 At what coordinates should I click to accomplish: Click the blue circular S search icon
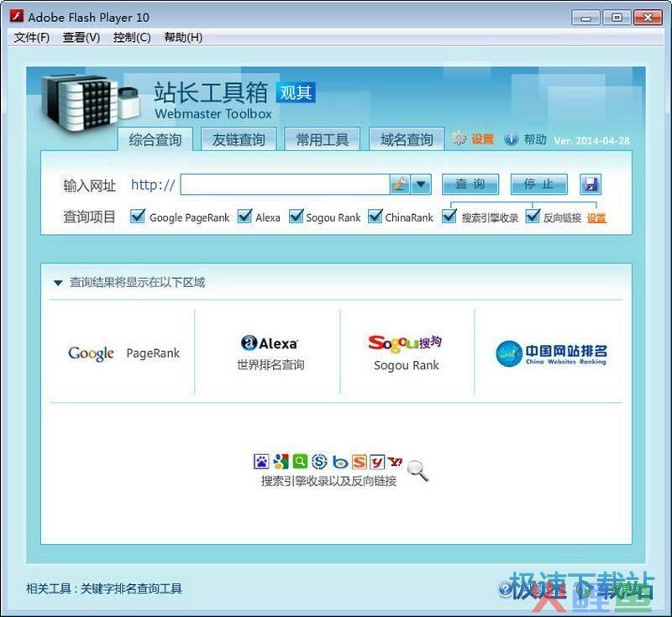[319, 461]
